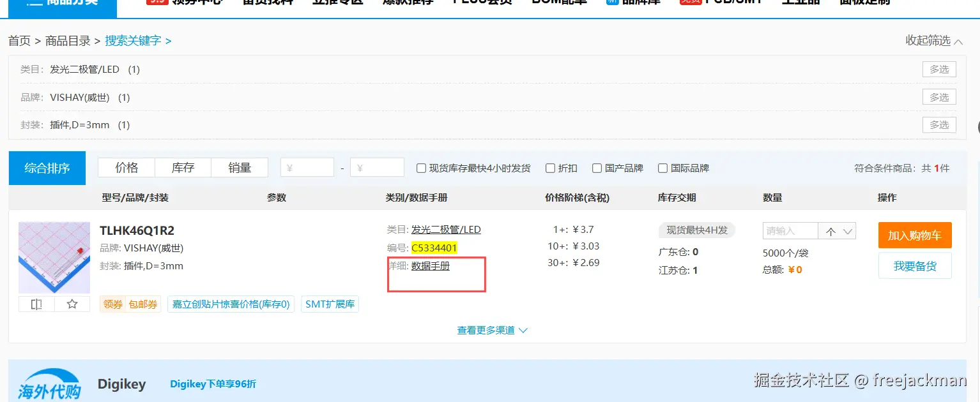Open the BOM配单 menu item
This screenshot has height=402, width=980.
pyautogui.click(x=558, y=1)
